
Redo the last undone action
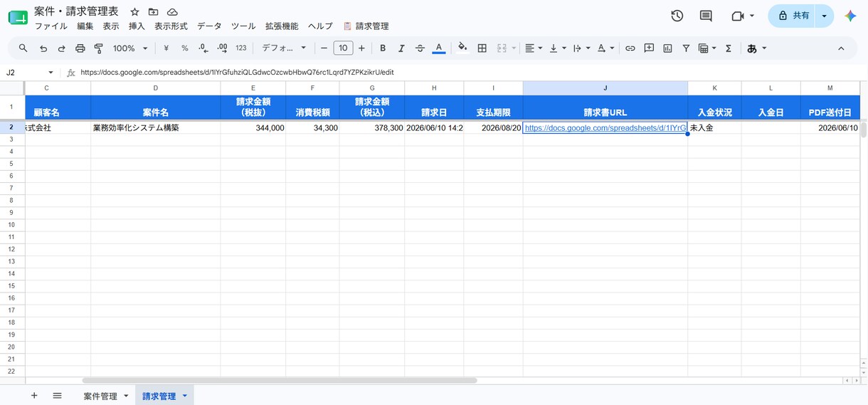coord(61,48)
